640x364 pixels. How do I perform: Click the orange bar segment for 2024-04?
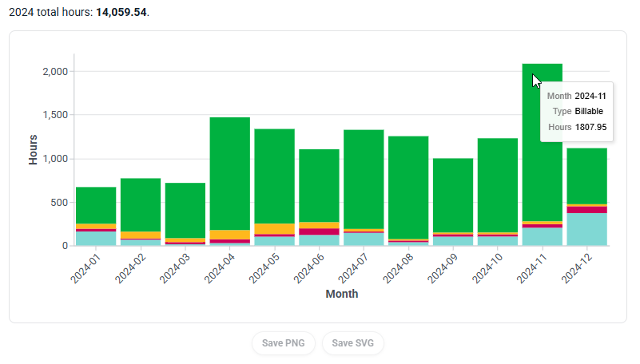(x=230, y=234)
